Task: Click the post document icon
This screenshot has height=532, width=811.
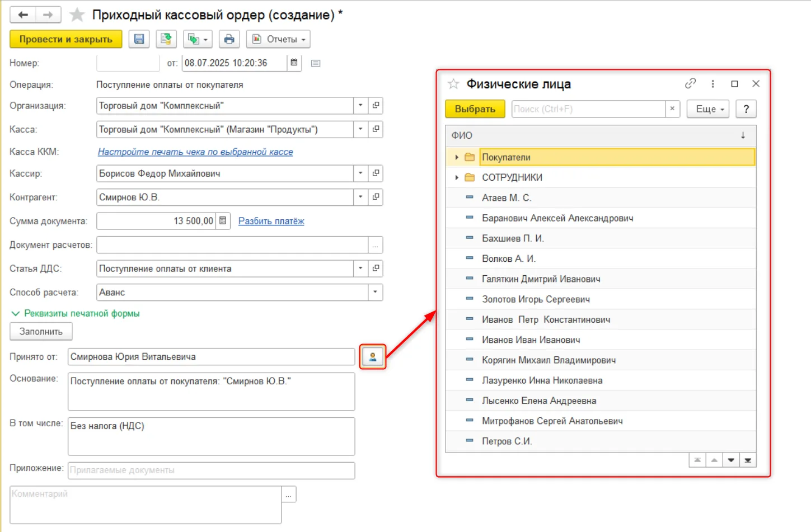Action: (166, 39)
